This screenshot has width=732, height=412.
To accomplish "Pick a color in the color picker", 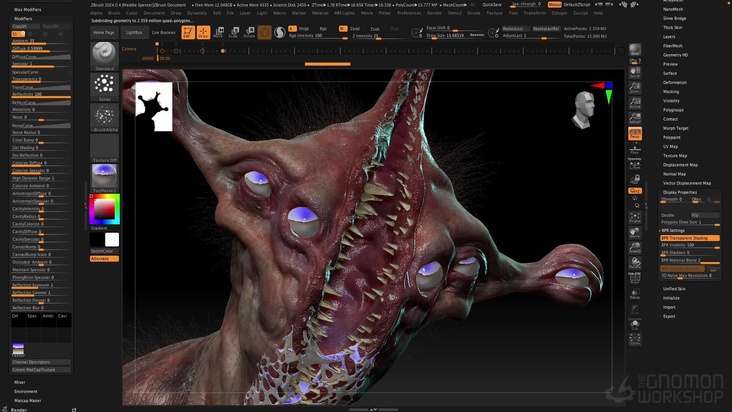I will point(105,209).
